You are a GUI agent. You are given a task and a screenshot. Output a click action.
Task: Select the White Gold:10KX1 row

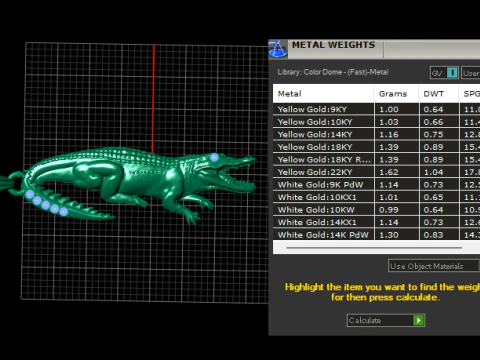point(376,197)
